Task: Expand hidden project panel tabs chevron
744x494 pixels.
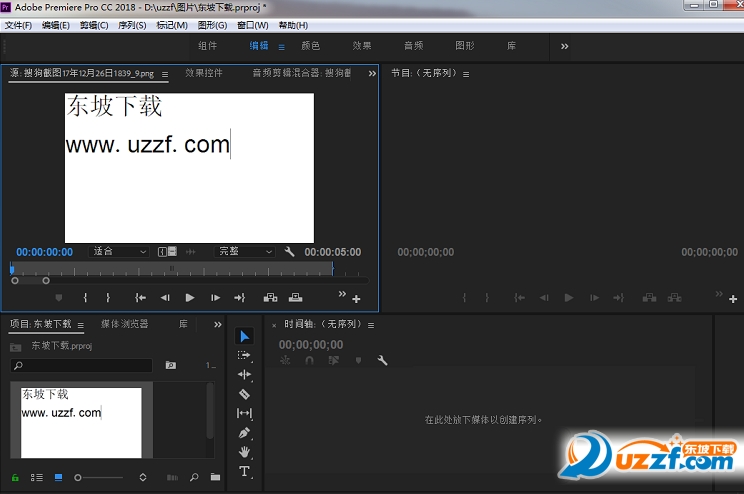Action: point(217,325)
